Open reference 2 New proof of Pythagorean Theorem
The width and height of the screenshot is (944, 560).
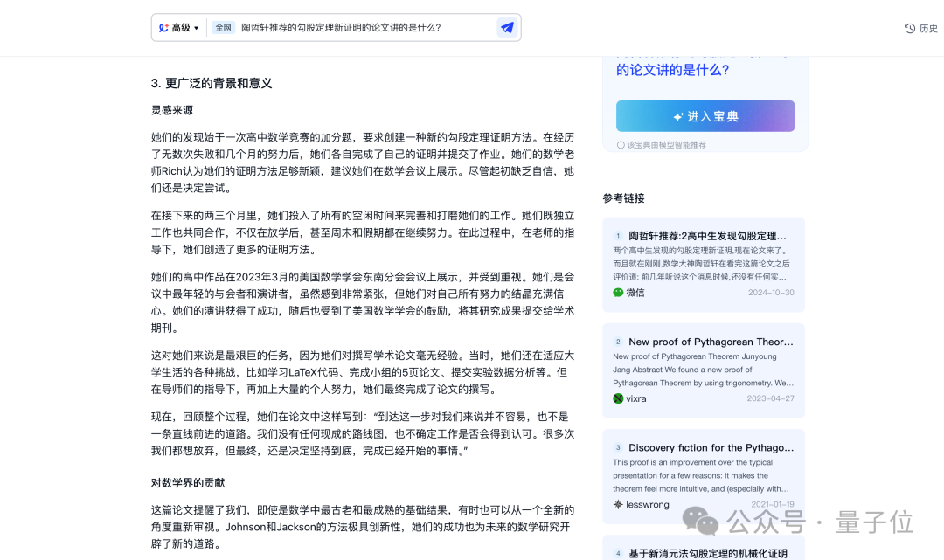703,370
